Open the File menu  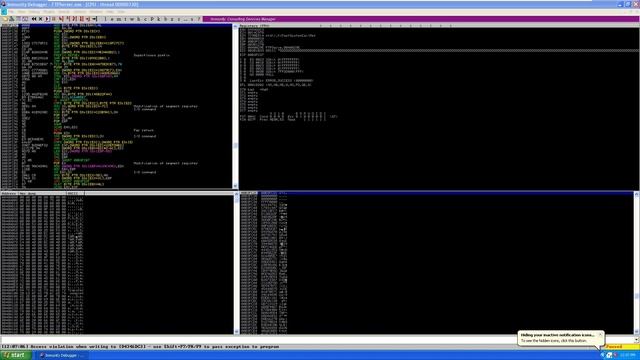(12, 12)
